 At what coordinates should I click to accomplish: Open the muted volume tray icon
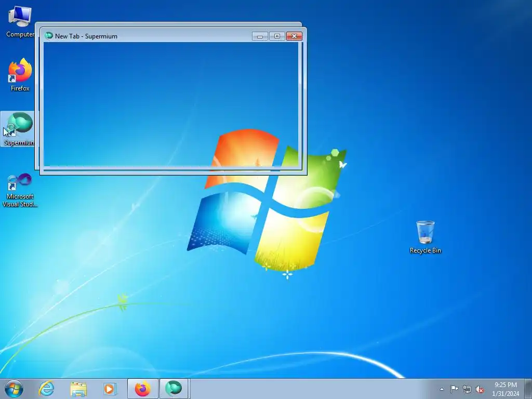click(480, 390)
